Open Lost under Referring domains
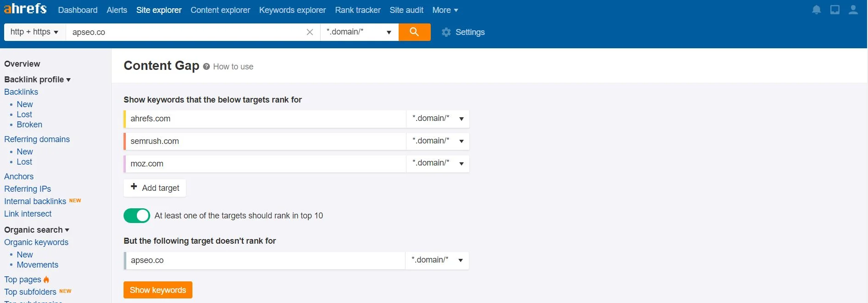This screenshot has width=868, height=303. click(x=24, y=162)
